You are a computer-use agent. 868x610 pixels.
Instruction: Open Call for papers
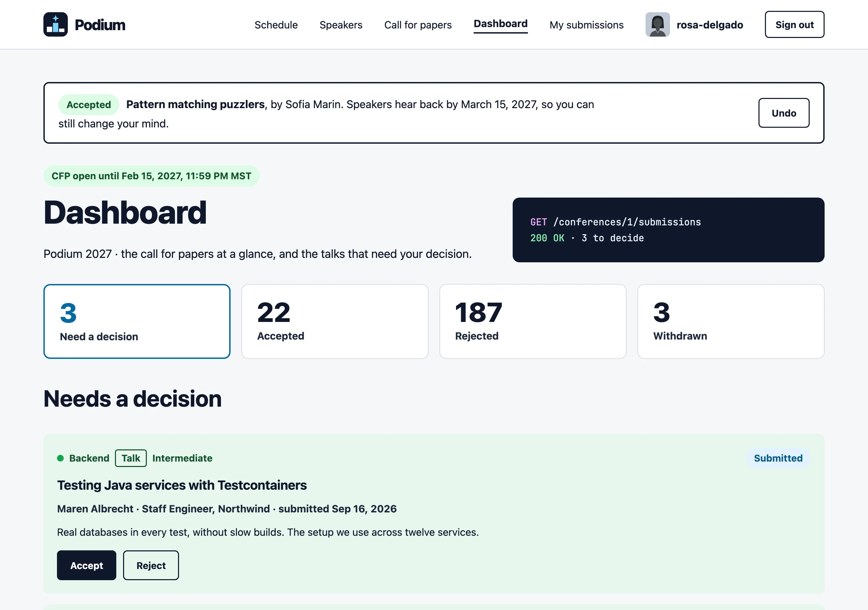pyautogui.click(x=418, y=25)
